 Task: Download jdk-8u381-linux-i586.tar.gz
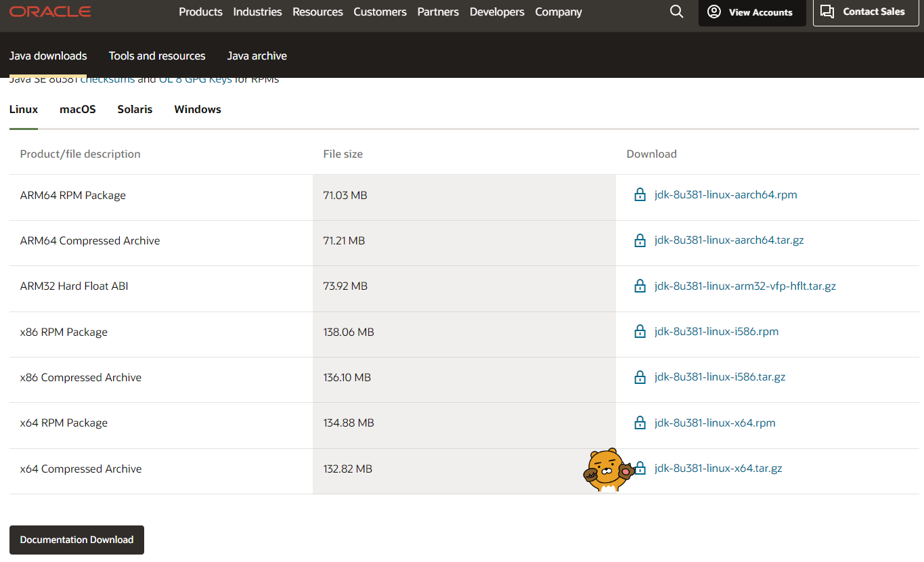point(720,377)
